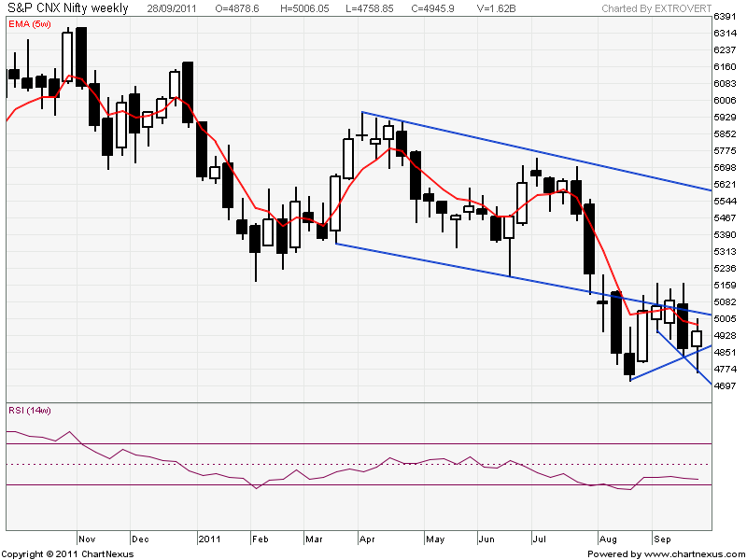Select the Apr marker on time axis

click(x=370, y=539)
